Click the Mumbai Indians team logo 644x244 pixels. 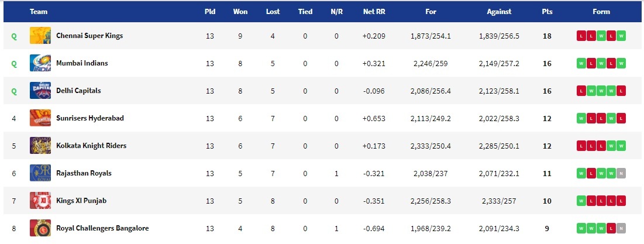click(x=40, y=63)
